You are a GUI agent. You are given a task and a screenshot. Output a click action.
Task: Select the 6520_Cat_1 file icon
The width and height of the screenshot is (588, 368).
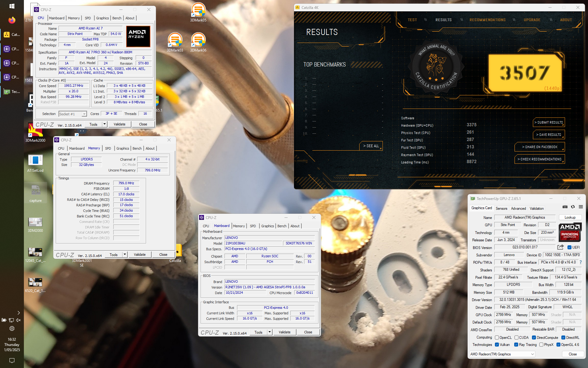tap(35, 284)
